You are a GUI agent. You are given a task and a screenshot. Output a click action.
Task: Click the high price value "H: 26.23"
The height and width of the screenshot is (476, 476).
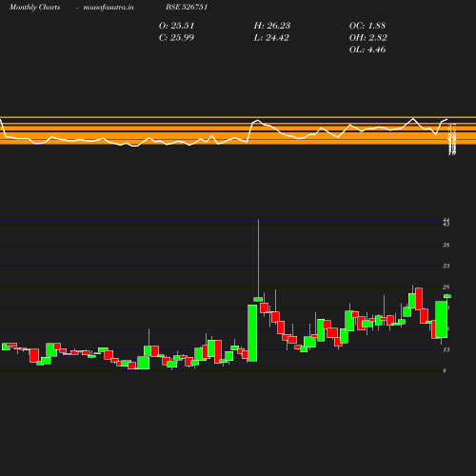[x=272, y=26]
